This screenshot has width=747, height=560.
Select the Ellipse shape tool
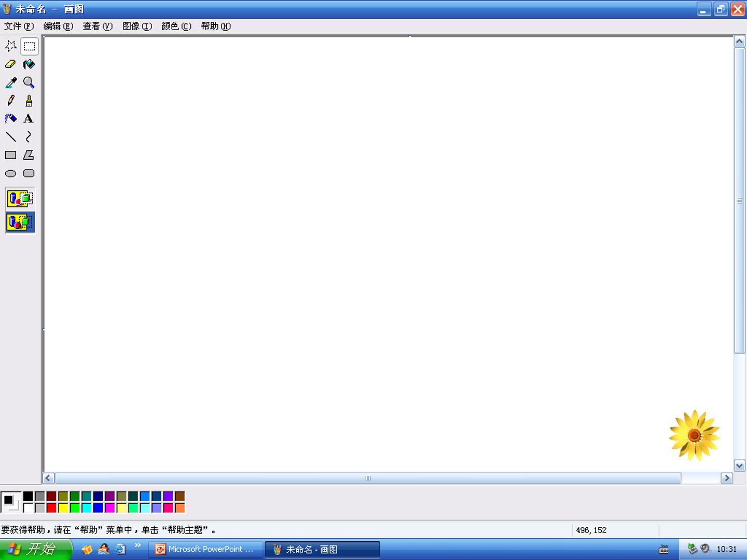pos(10,173)
